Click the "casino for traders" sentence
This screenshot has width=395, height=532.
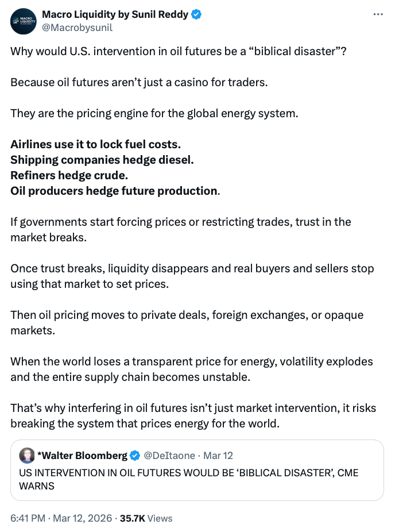coord(139,82)
